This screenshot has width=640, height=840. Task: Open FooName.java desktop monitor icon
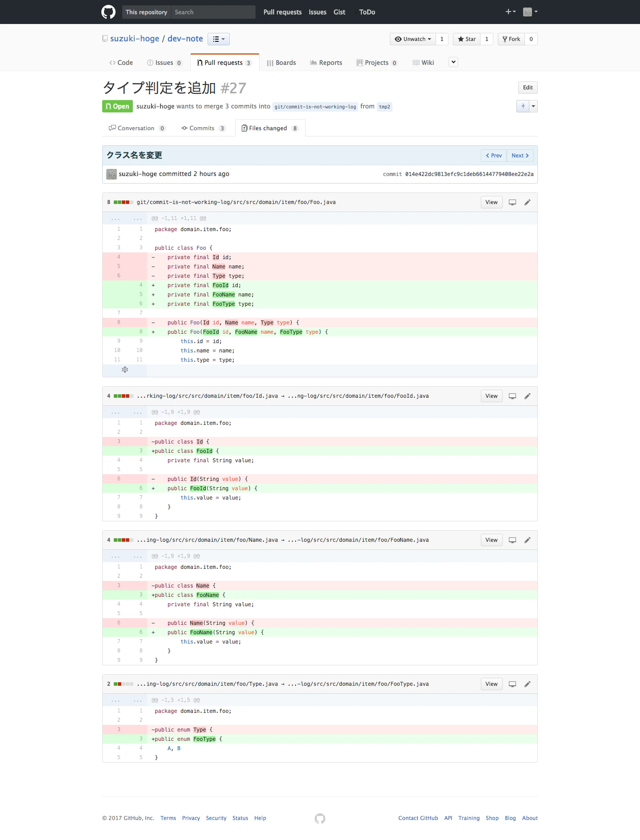pos(512,540)
